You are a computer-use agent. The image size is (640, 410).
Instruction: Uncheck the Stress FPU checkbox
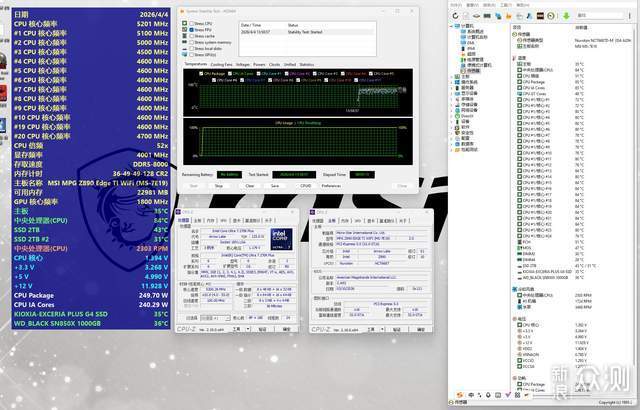(x=192, y=30)
